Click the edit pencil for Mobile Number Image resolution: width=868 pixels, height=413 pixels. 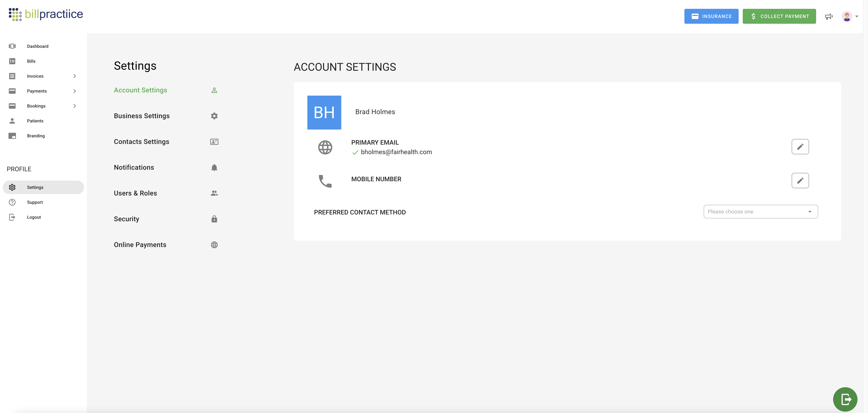click(x=800, y=181)
